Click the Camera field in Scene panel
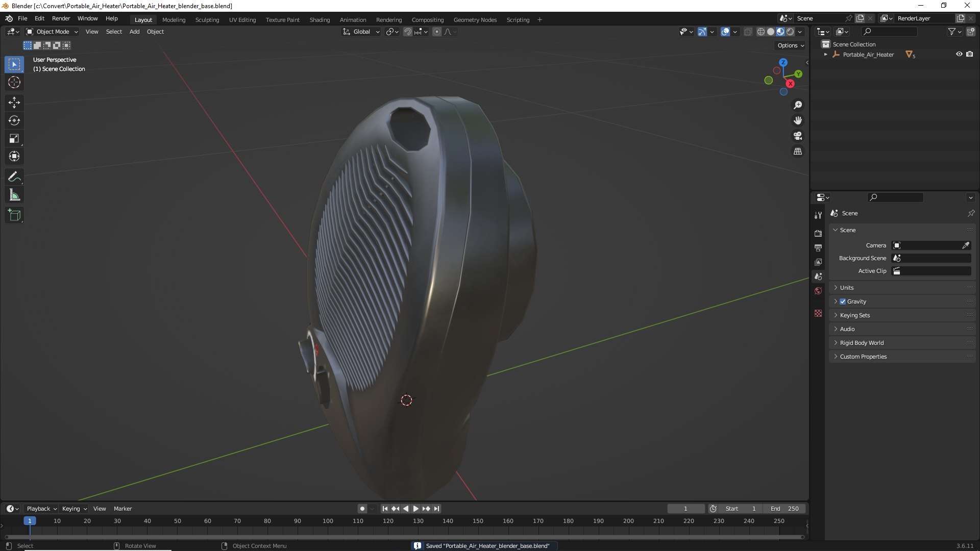Screen dimensions: 980x551 pos(932,245)
